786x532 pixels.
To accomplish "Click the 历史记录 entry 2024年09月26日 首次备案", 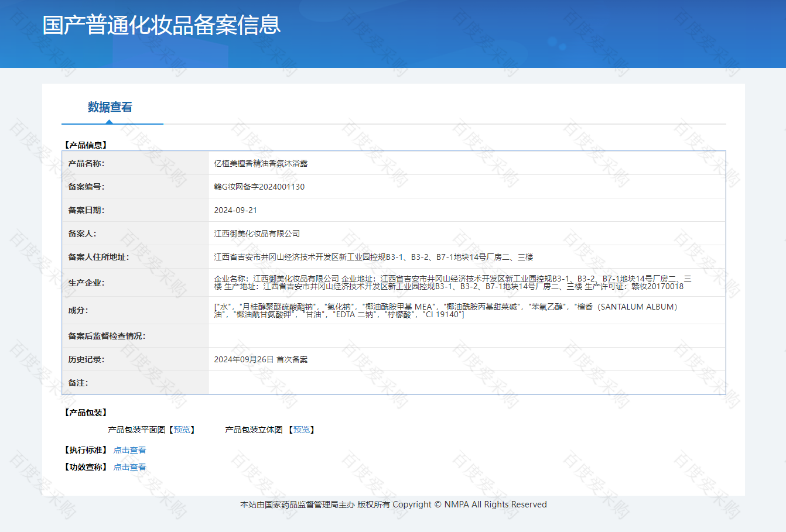I will pos(261,359).
